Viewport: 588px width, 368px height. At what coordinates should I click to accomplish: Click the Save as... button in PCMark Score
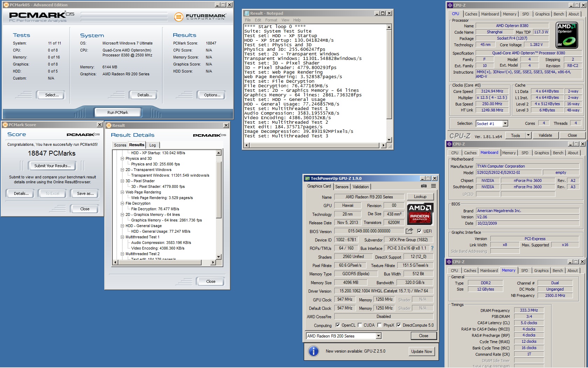click(85, 193)
